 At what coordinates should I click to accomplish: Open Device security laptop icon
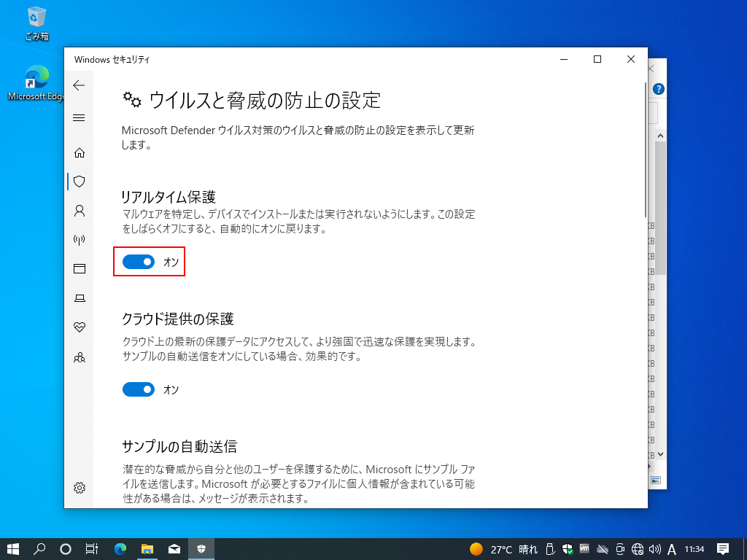(80, 298)
